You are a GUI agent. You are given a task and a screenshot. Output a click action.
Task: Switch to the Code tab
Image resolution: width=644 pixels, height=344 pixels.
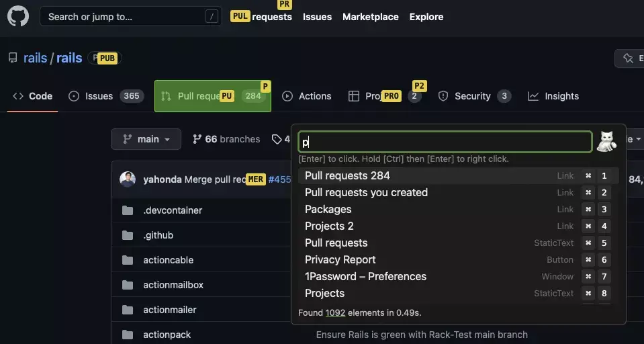pyautogui.click(x=32, y=96)
